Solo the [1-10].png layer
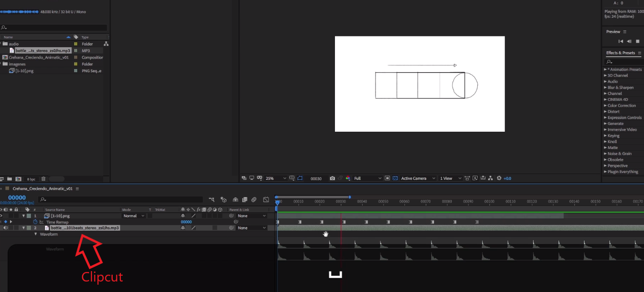The width and height of the screenshot is (644, 292). point(10,216)
